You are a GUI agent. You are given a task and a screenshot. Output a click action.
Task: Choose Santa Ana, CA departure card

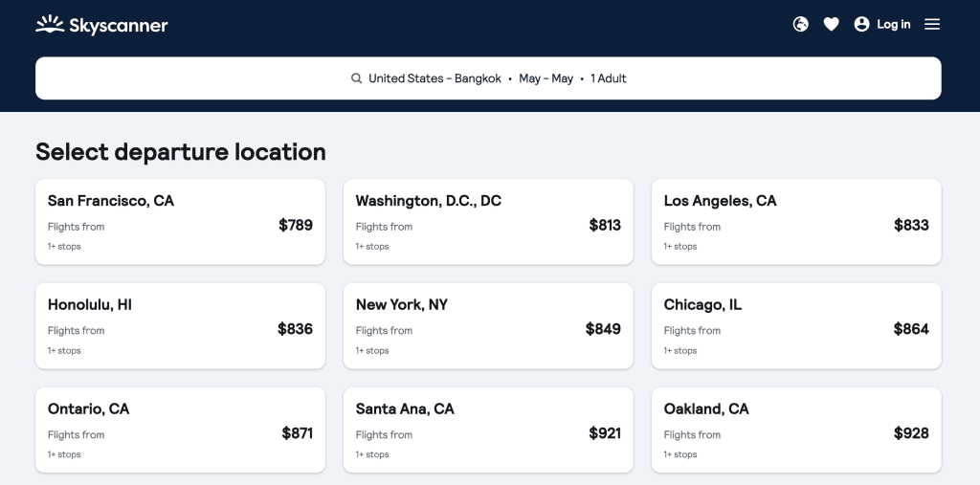[x=488, y=430]
